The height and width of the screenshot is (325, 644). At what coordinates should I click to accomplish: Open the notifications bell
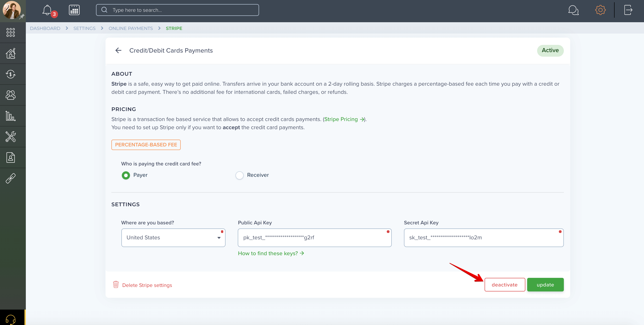coord(47,10)
